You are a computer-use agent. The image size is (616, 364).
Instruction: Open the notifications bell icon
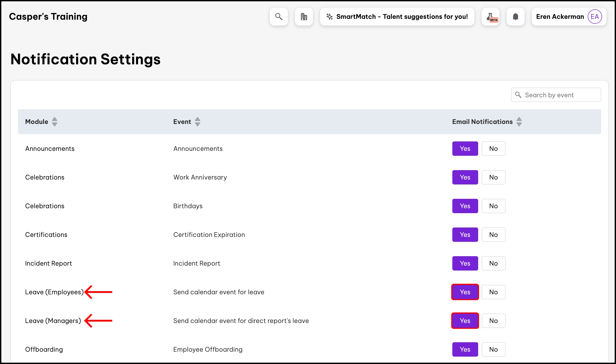pyautogui.click(x=516, y=17)
